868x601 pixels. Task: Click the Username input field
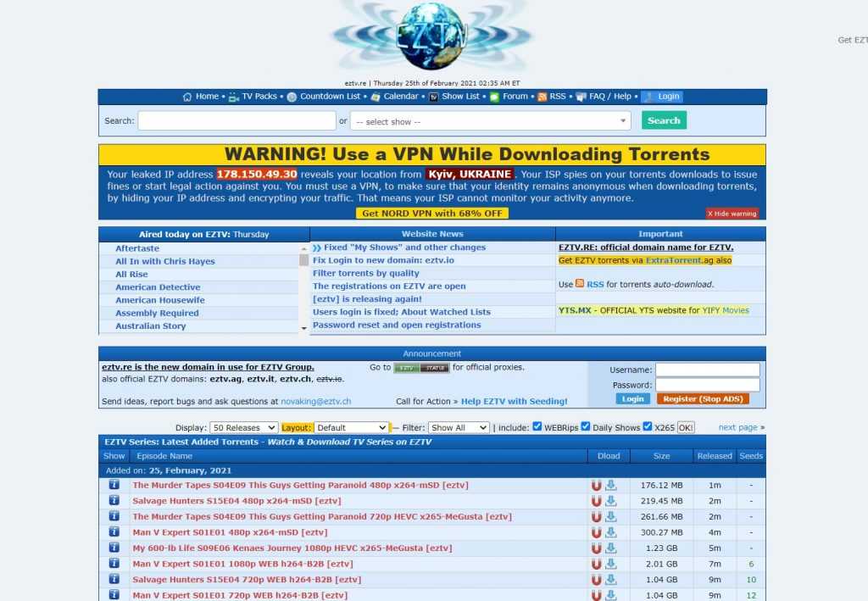pos(707,370)
